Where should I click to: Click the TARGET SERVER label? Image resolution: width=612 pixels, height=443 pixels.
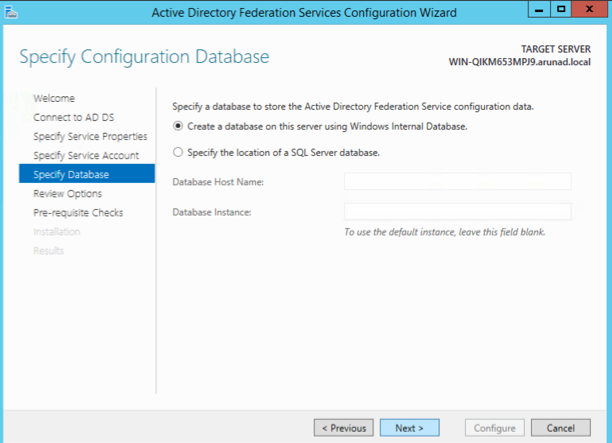[x=556, y=49]
